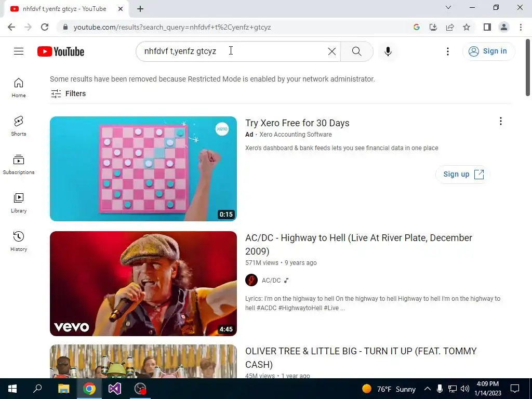
Task: Play AC/DC Highway to Hell thumbnail
Action: 143,284
